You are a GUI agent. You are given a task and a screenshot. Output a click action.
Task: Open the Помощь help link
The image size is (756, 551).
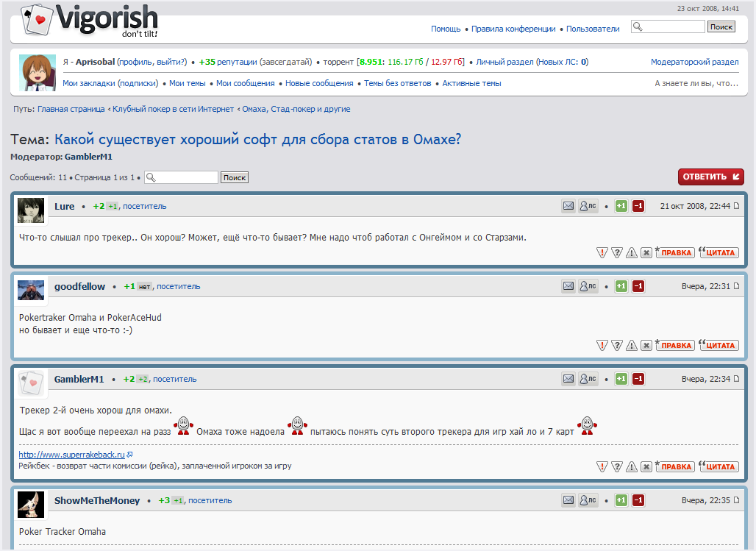coord(446,29)
